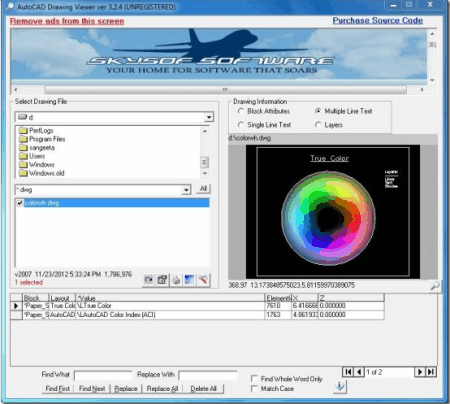Click the blue info icon near Match Case
This screenshot has width=450, height=404.
[340, 386]
